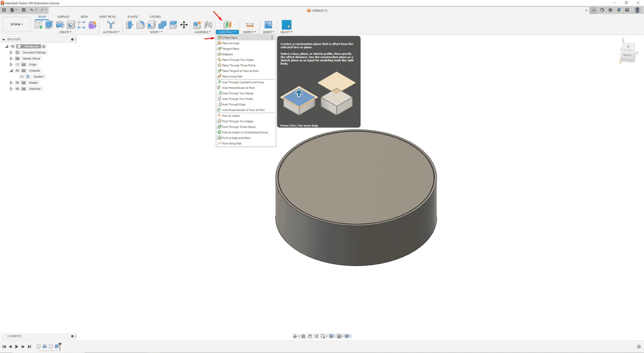
Task: Expand the Document Settings node
Action: 11,52
